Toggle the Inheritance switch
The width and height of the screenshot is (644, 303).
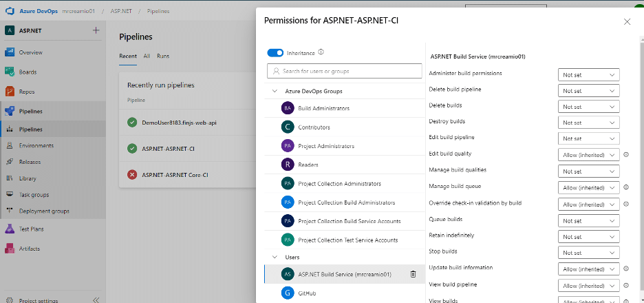coord(275,53)
